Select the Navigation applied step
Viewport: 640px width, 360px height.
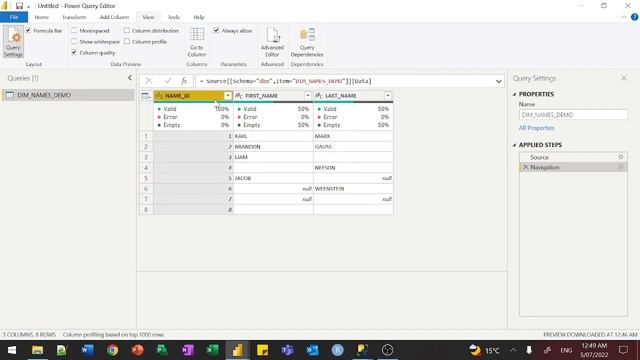pos(573,167)
